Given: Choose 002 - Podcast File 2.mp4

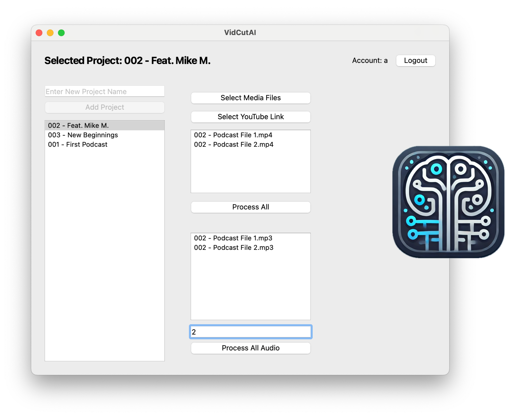Looking at the screenshot, I should (234, 144).
